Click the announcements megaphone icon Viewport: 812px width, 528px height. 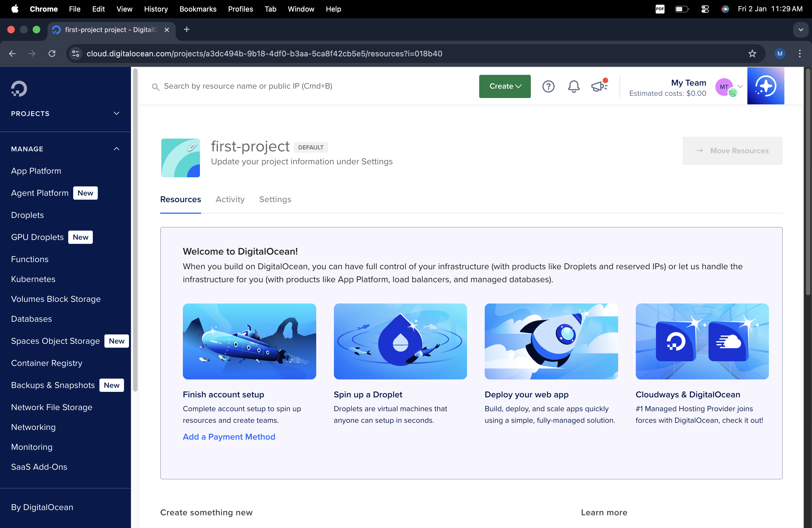[x=599, y=86]
